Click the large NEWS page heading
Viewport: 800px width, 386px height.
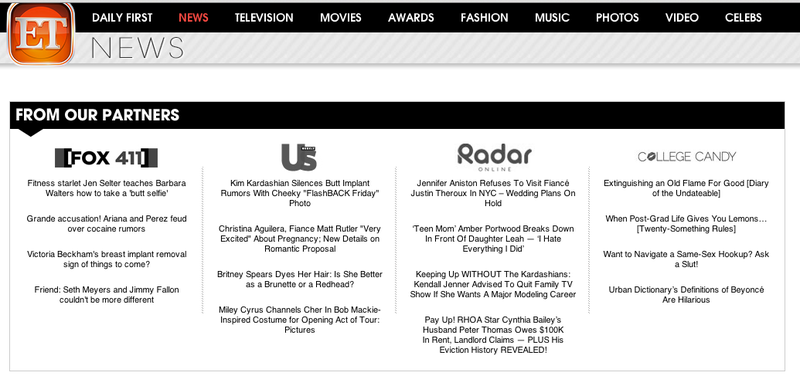pos(137,48)
